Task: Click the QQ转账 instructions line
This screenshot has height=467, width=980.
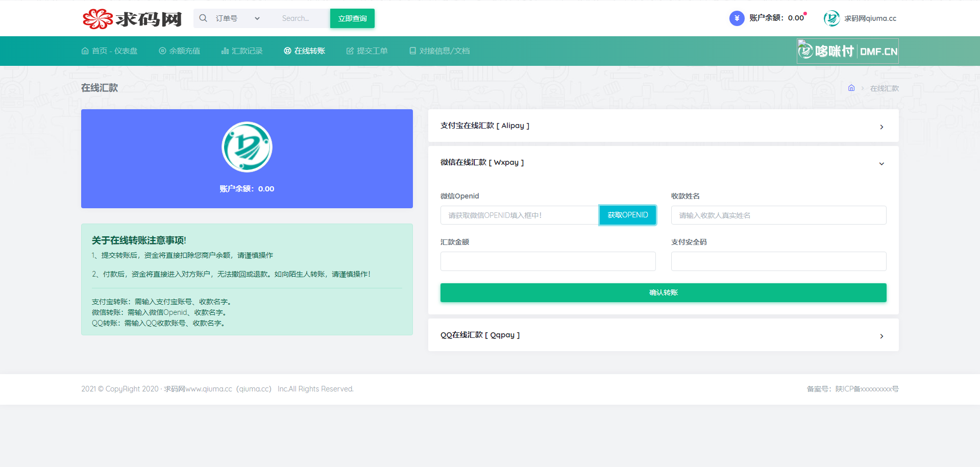Action: (x=158, y=323)
